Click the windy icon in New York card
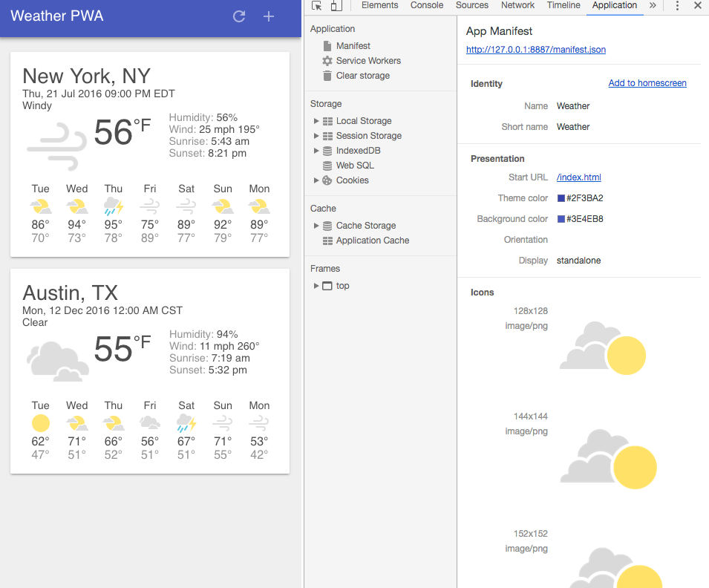709x588 pixels. point(56,146)
